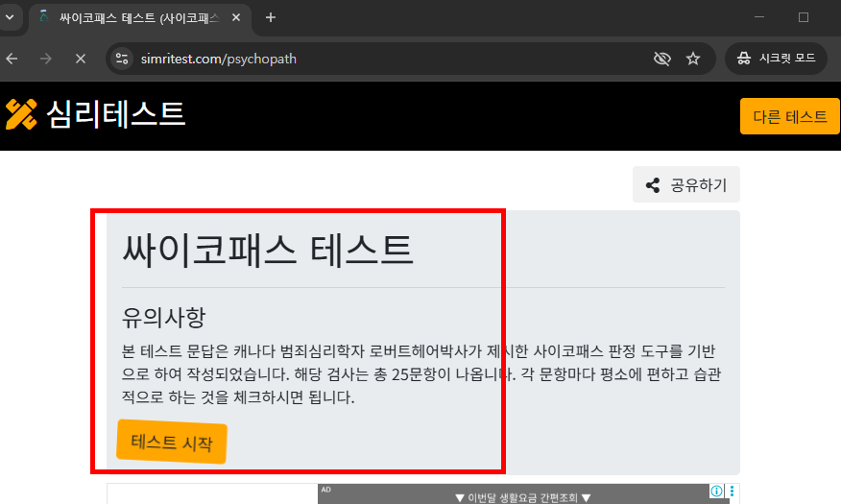Open a new browser tab
The height and width of the screenshot is (504, 841).
[x=271, y=17]
